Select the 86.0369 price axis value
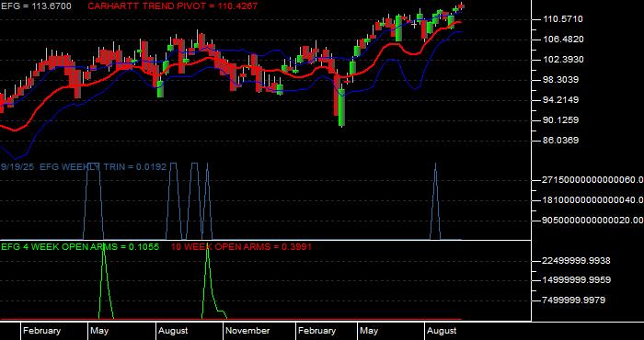This screenshot has width=644, height=340. click(560, 141)
